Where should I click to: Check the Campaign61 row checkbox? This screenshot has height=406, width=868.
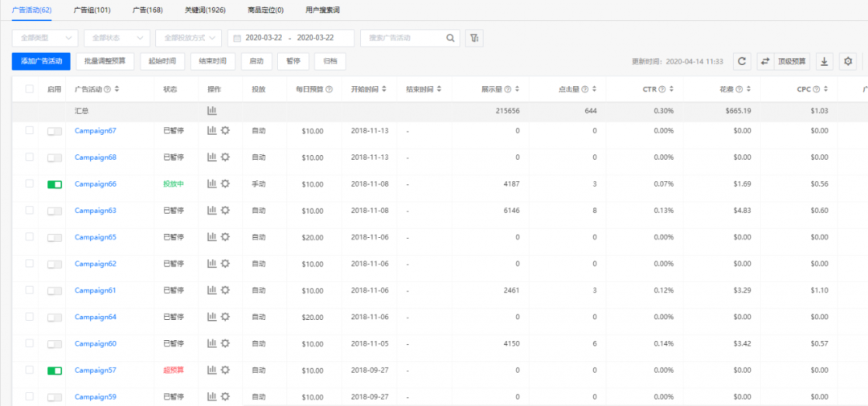point(30,289)
